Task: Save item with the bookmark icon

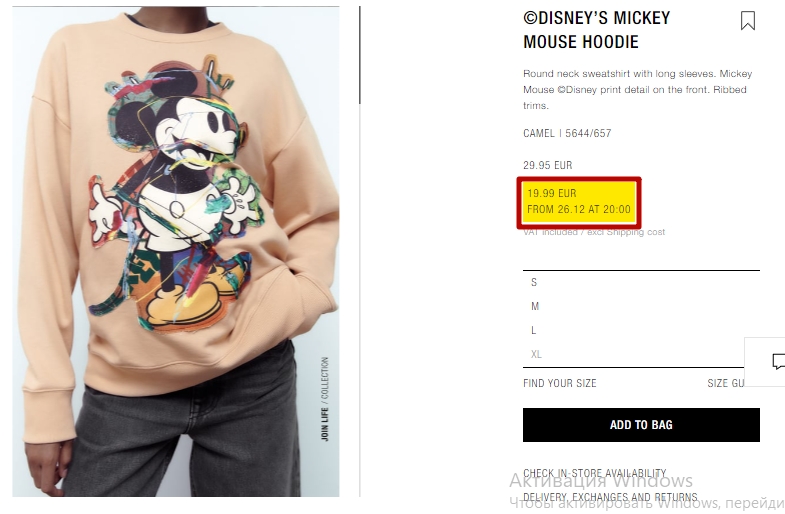Action: coord(747,21)
